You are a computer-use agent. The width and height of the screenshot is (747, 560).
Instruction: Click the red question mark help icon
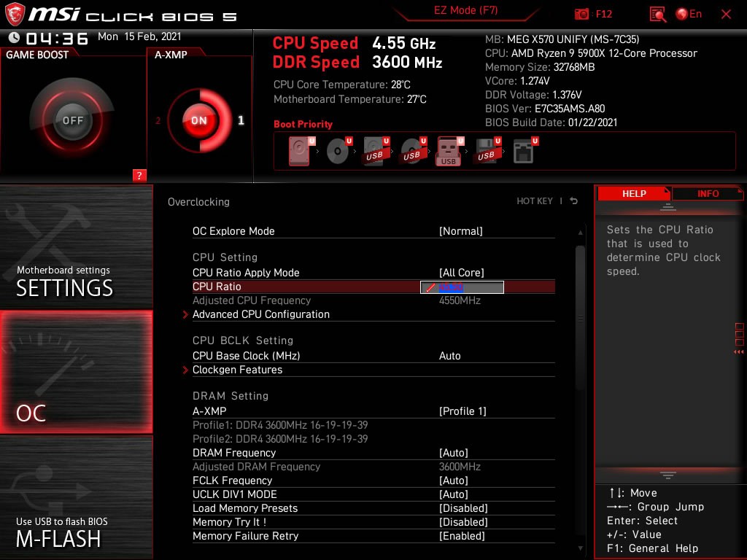pyautogui.click(x=139, y=175)
